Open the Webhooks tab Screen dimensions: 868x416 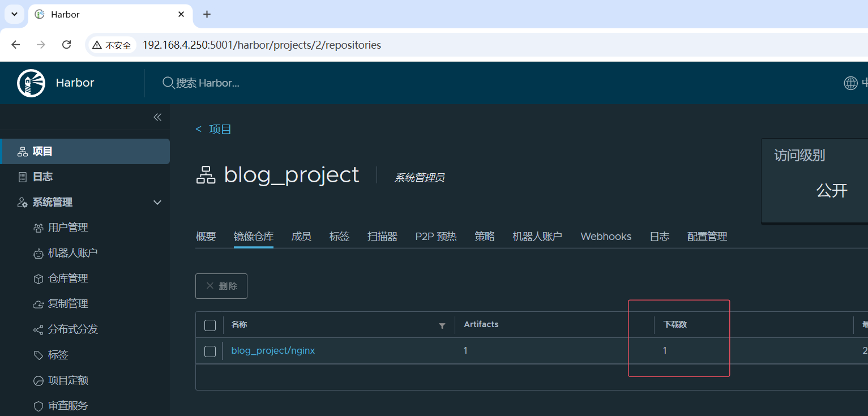pos(605,236)
